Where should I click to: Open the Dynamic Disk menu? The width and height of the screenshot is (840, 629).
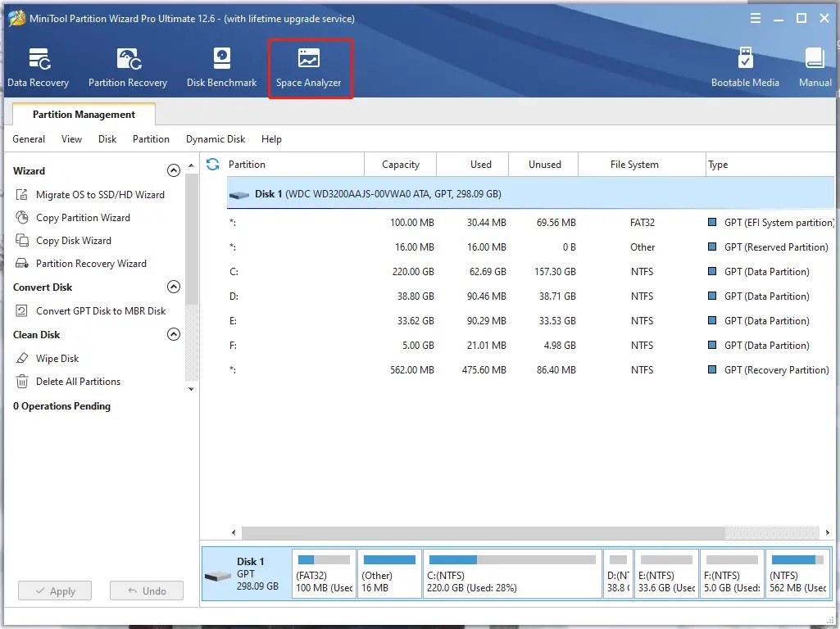[x=216, y=139]
